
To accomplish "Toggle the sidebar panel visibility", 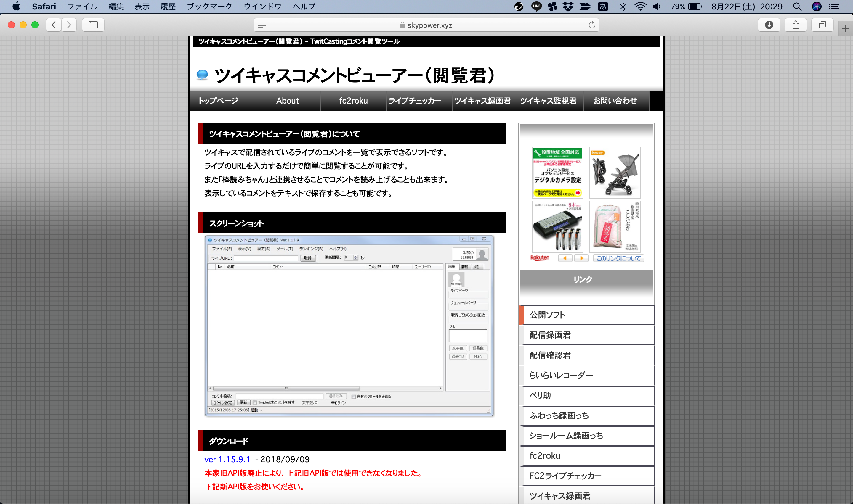I will pos(93,25).
